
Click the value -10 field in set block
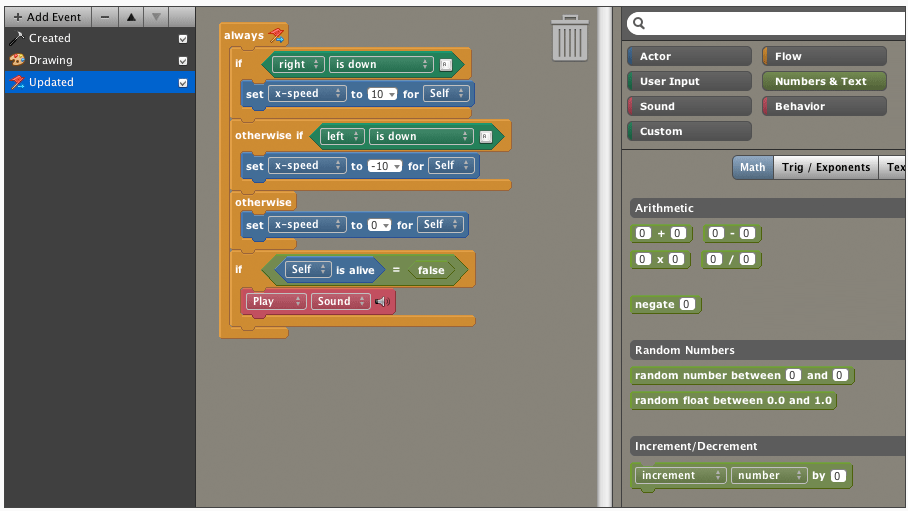pos(385,166)
